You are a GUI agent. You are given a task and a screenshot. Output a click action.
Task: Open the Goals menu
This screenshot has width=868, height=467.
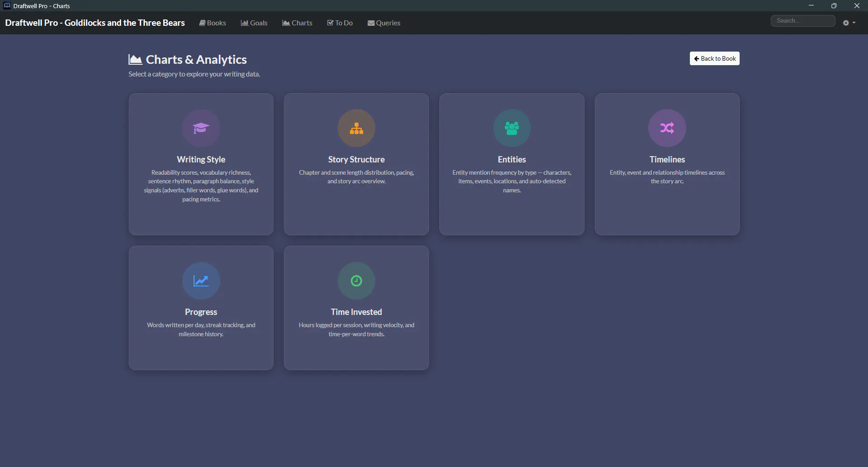coord(254,23)
